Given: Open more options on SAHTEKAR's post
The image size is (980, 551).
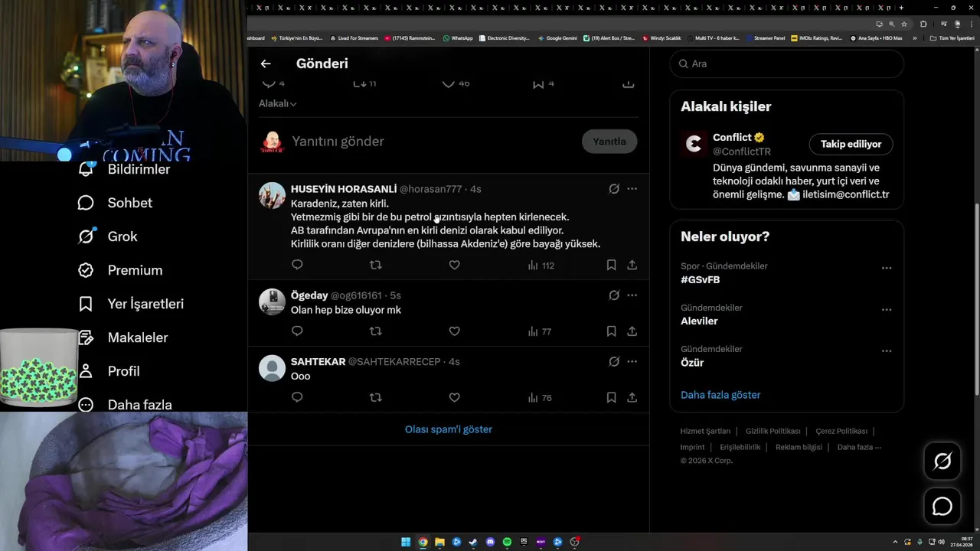Looking at the screenshot, I should tap(632, 361).
